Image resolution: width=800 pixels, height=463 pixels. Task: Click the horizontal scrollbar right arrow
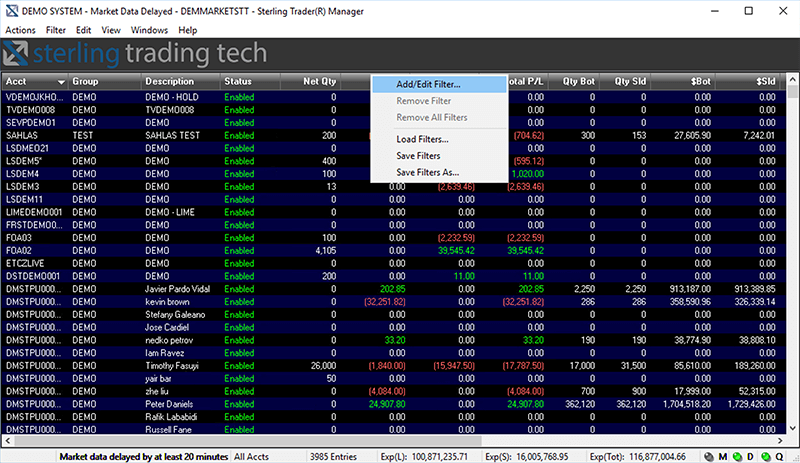click(781, 441)
